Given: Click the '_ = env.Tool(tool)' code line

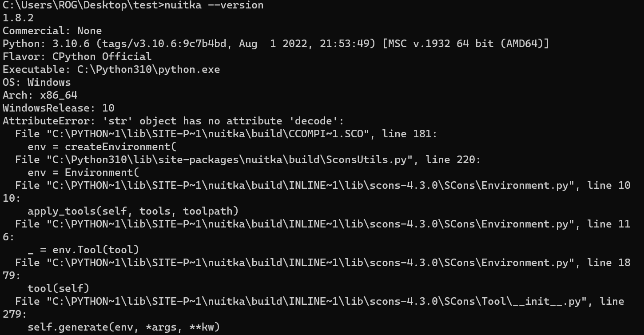Looking at the screenshot, I should (83, 250).
